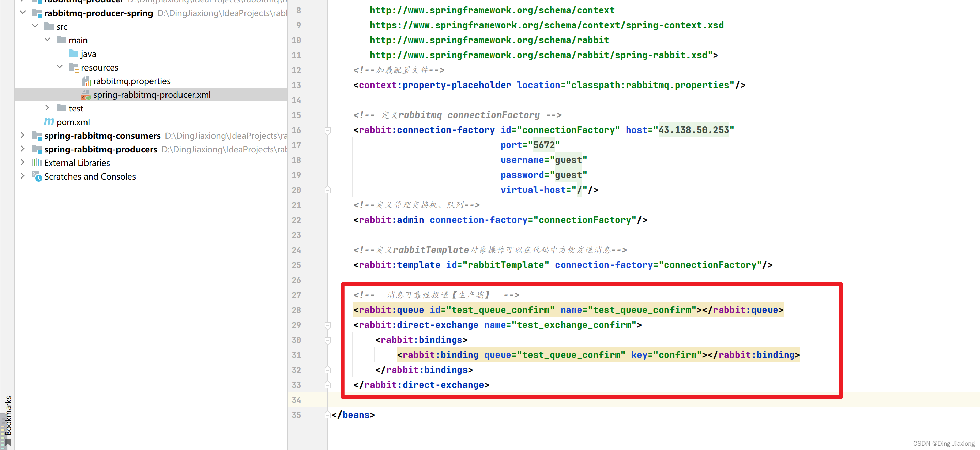Collapse the resources folder node
The image size is (980, 450).
(x=60, y=67)
